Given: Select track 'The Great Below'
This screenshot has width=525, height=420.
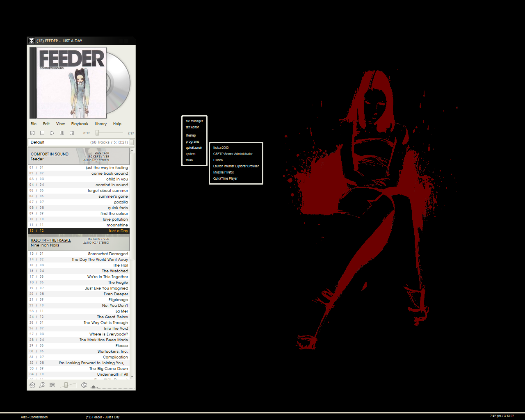Looking at the screenshot, I should 79,317.
